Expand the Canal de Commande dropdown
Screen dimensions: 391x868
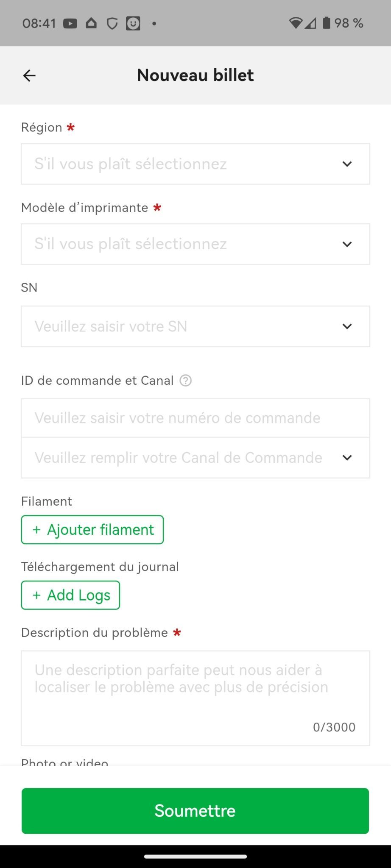(x=195, y=458)
